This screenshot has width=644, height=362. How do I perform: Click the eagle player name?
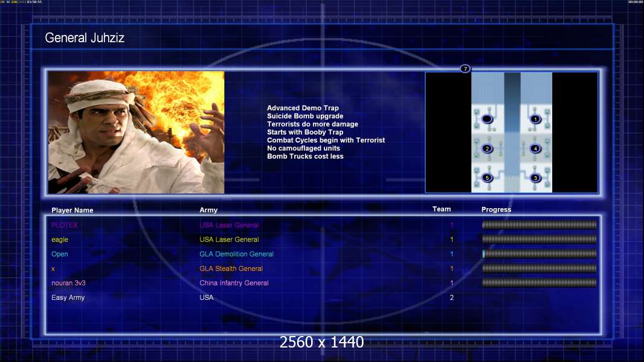point(60,240)
